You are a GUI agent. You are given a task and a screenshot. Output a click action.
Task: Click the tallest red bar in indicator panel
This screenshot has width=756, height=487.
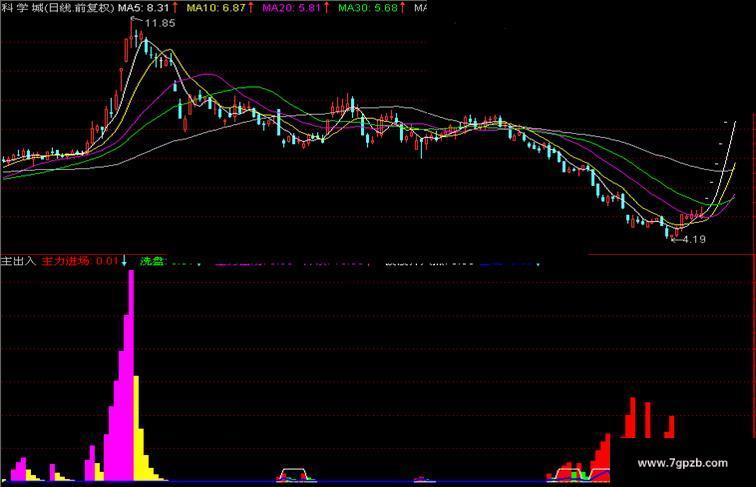pyautogui.click(x=633, y=418)
